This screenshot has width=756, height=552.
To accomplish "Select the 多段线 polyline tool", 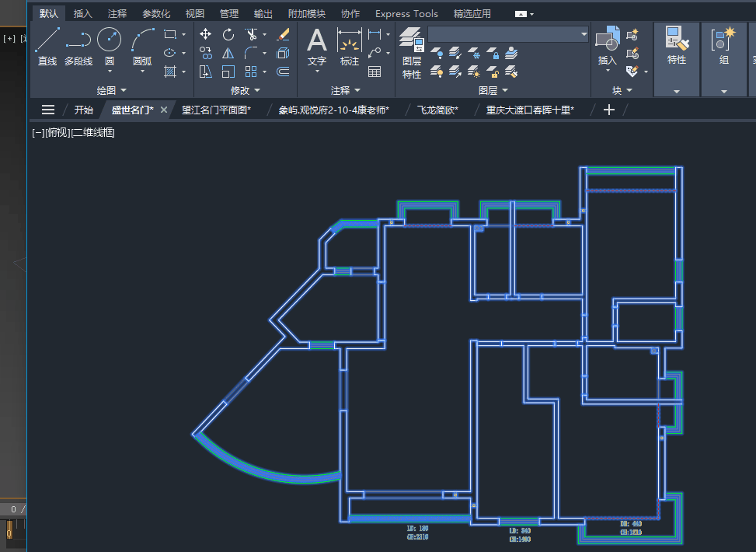I will (78, 47).
